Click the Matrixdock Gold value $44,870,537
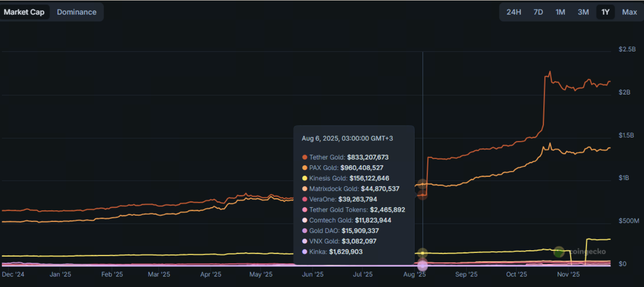 click(380, 189)
